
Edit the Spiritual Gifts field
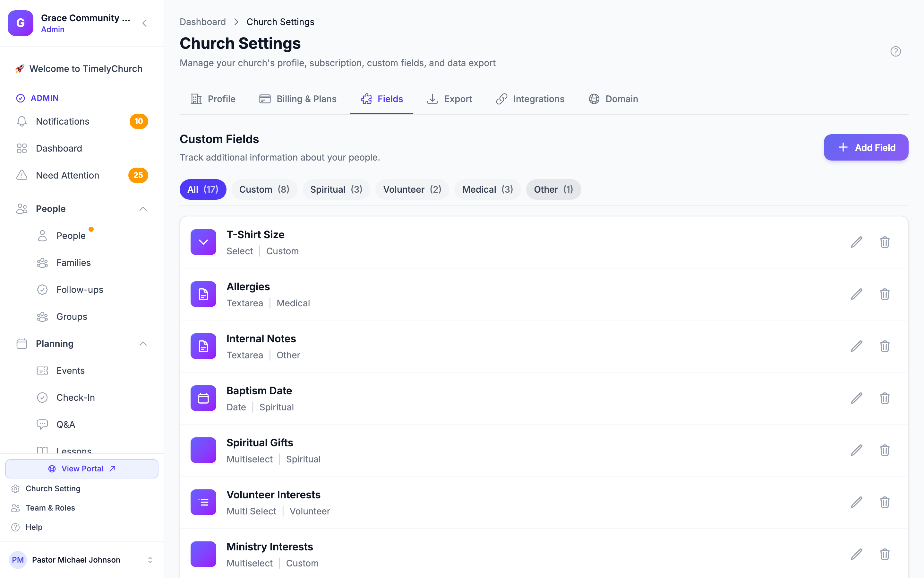pyautogui.click(x=856, y=450)
